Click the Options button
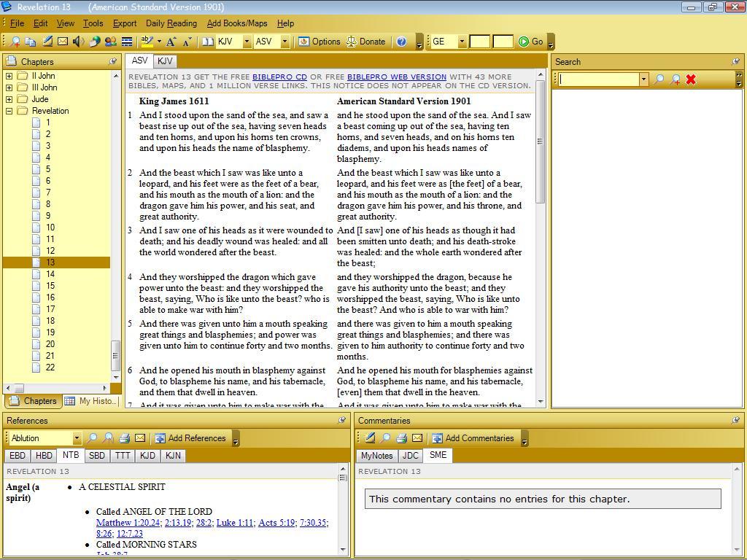This screenshot has height=560, width=747. [x=320, y=42]
